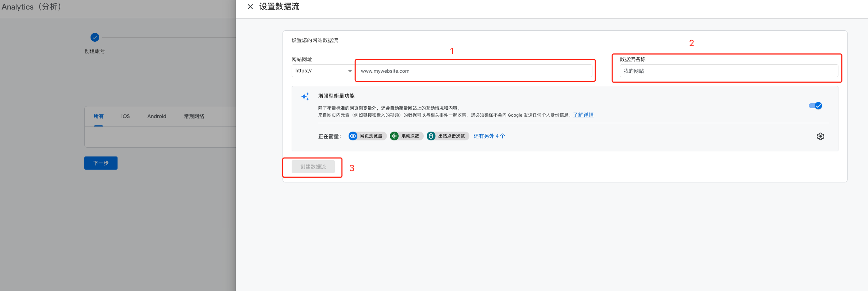This screenshot has width=868, height=291.
Task: Click the website URL input field
Action: point(475,71)
